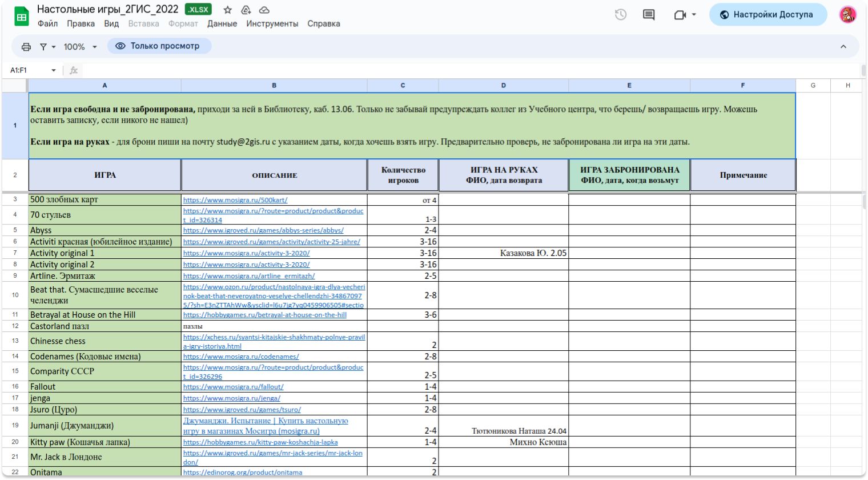This screenshot has height=480, width=868.
Task: Select row 7 header
Action: coord(15,253)
